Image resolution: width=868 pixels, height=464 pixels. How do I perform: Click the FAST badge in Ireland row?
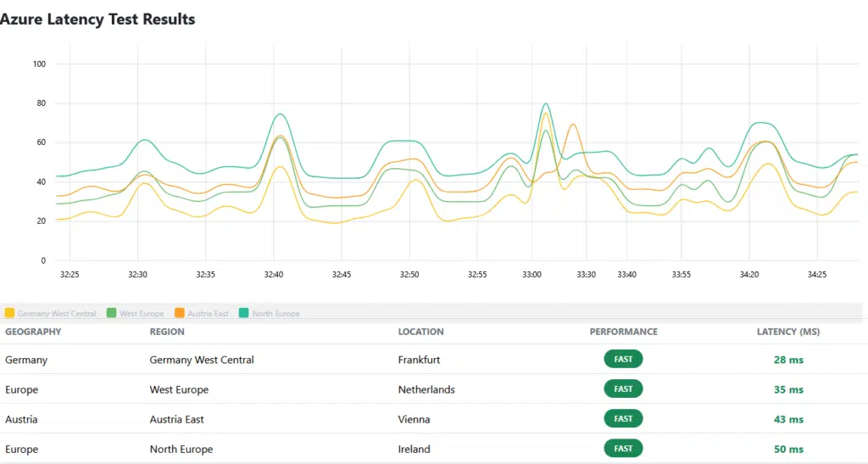(623, 449)
